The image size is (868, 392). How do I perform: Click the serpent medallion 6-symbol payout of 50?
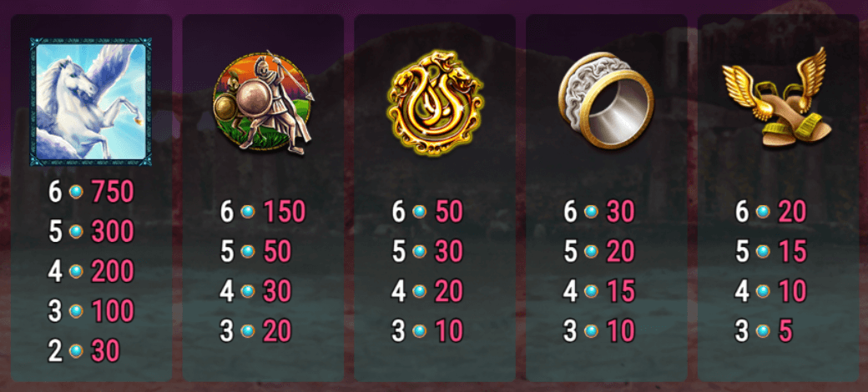point(449,211)
